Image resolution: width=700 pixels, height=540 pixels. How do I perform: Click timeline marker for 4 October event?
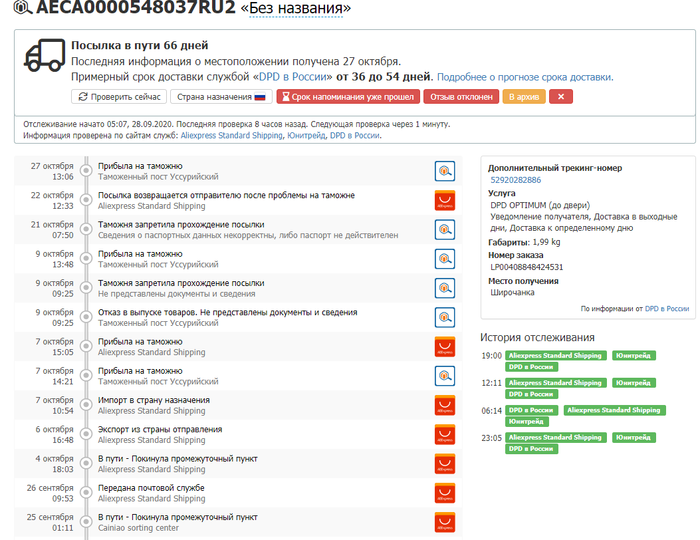[86, 464]
